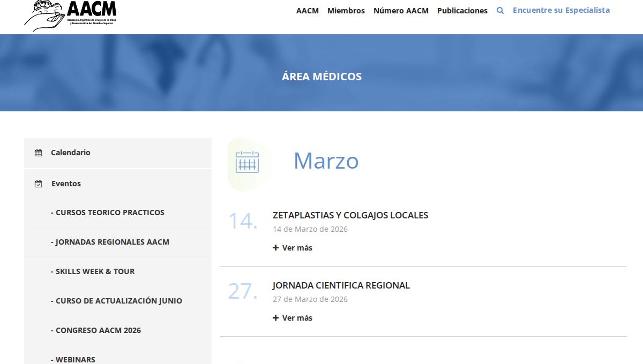Open the Número AACM menu

pyautogui.click(x=401, y=11)
